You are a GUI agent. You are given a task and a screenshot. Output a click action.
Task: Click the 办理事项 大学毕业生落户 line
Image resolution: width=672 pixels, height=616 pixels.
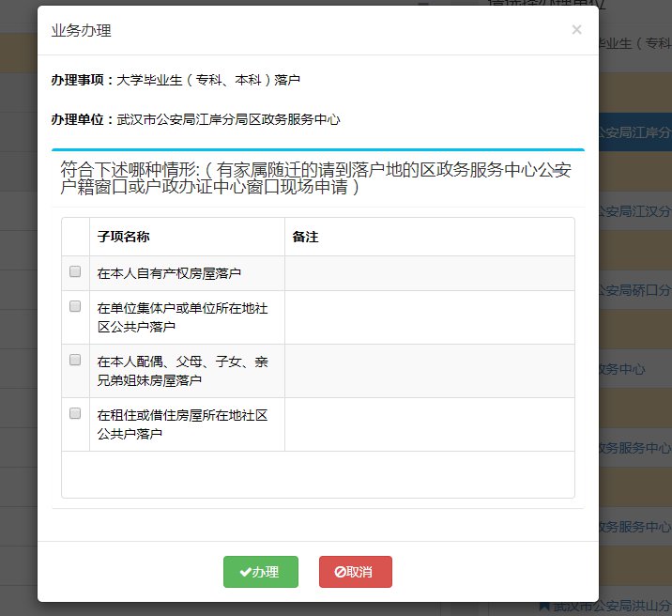point(176,80)
